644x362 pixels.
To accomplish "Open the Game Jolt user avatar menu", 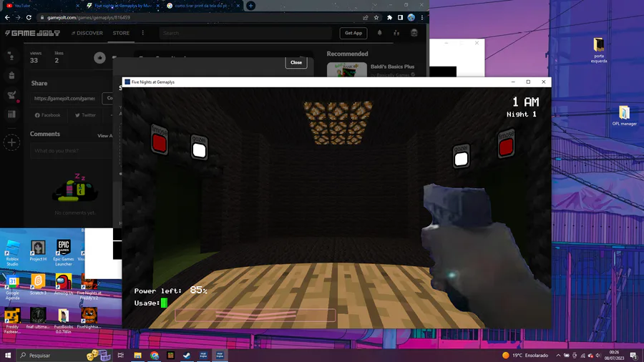I will pyautogui.click(x=414, y=33).
